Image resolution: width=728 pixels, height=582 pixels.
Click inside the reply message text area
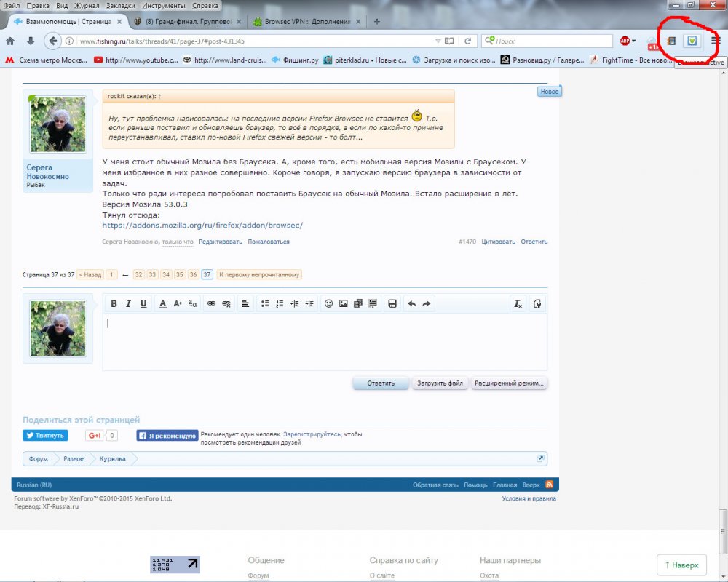(x=324, y=342)
